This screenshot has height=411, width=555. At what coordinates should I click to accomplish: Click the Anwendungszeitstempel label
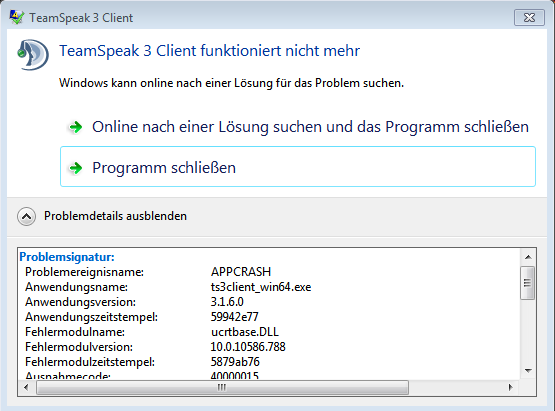pos(91,317)
